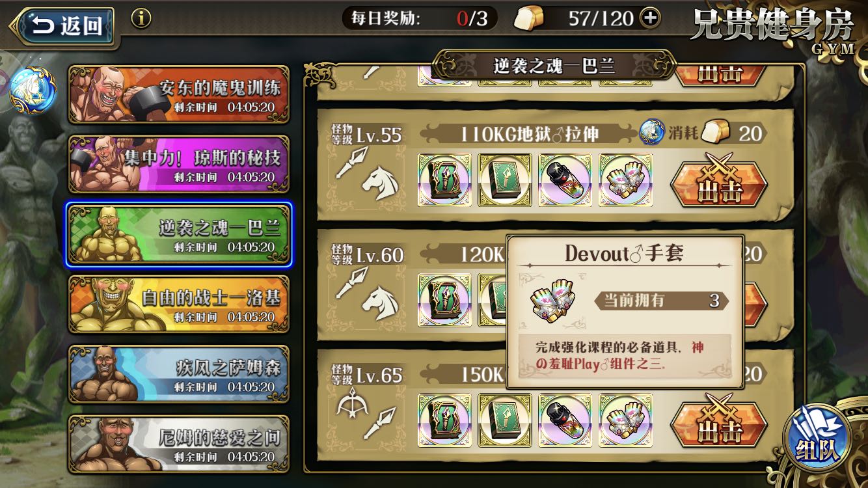This screenshot has width=868, height=488.
Task: Select the 尼姆的慈爱之间 course tab
Action: [x=179, y=444]
